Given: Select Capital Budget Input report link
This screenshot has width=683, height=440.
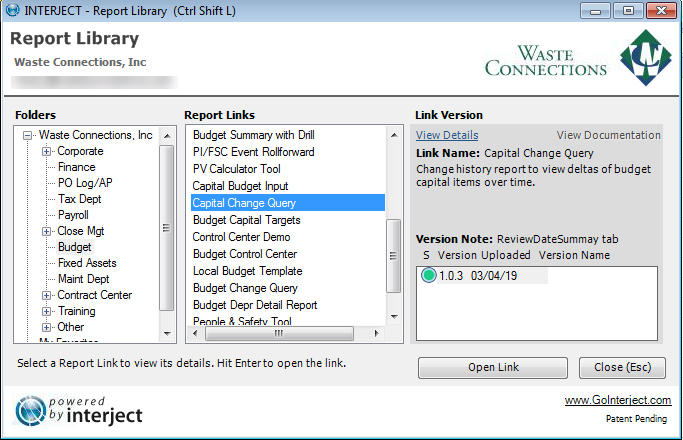Looking at the screenshot, I should point(240,186).
